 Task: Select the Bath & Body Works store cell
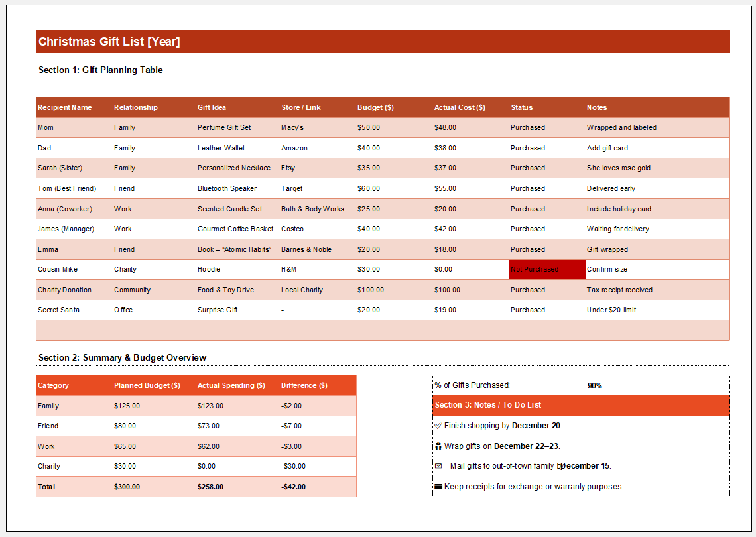tap(312, 209)
